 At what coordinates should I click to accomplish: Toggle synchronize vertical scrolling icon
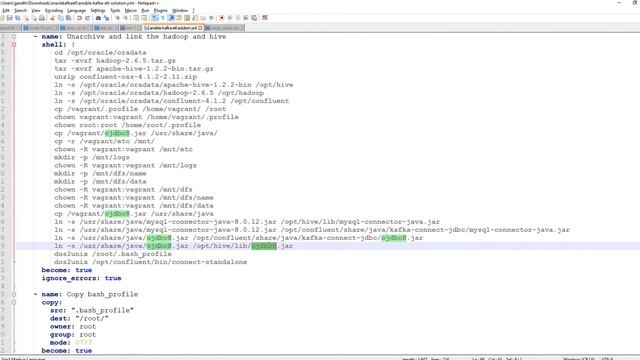click(x=136, y=18)
